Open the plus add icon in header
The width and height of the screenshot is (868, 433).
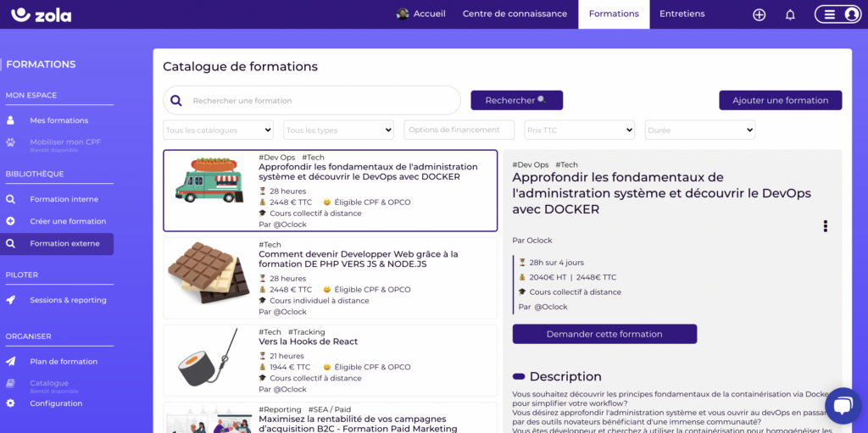pyautogui.click(x=759, y=15)
